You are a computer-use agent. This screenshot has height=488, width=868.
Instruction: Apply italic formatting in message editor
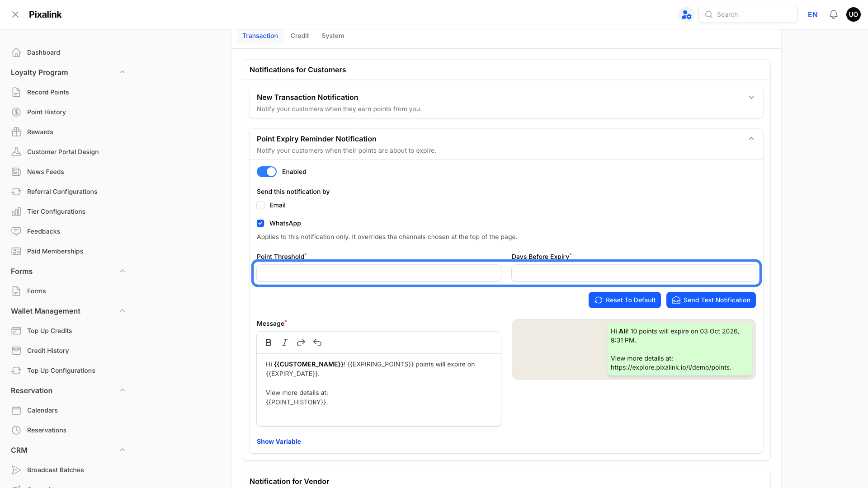285,343
